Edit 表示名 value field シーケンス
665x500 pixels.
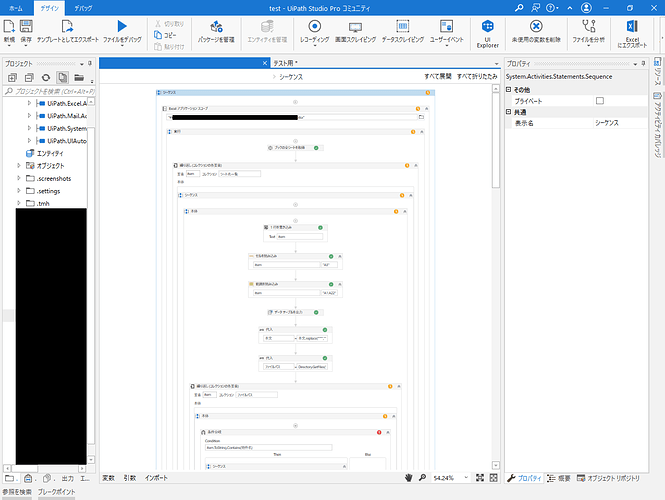(619, 123)
